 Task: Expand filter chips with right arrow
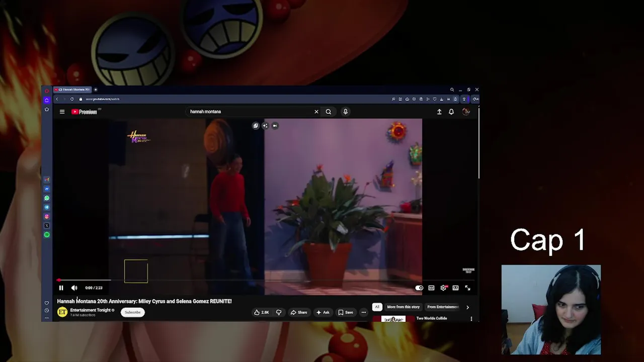click(467, 307)
